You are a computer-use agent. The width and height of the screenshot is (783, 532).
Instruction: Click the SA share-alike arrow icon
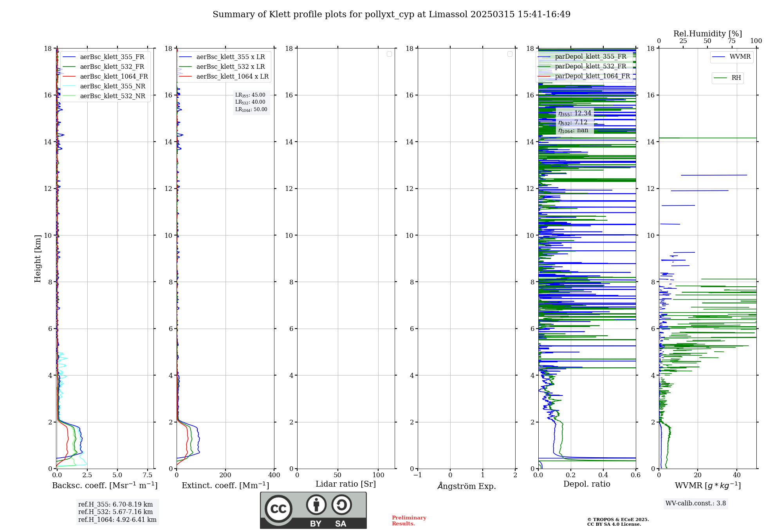coord(341,505)
